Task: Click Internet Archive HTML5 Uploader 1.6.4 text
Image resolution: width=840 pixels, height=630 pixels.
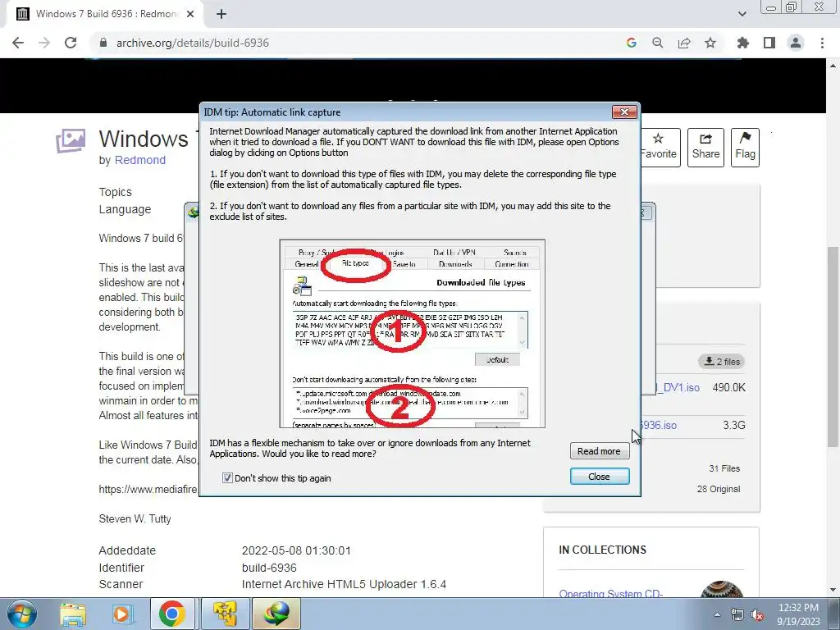Action: 344,584
